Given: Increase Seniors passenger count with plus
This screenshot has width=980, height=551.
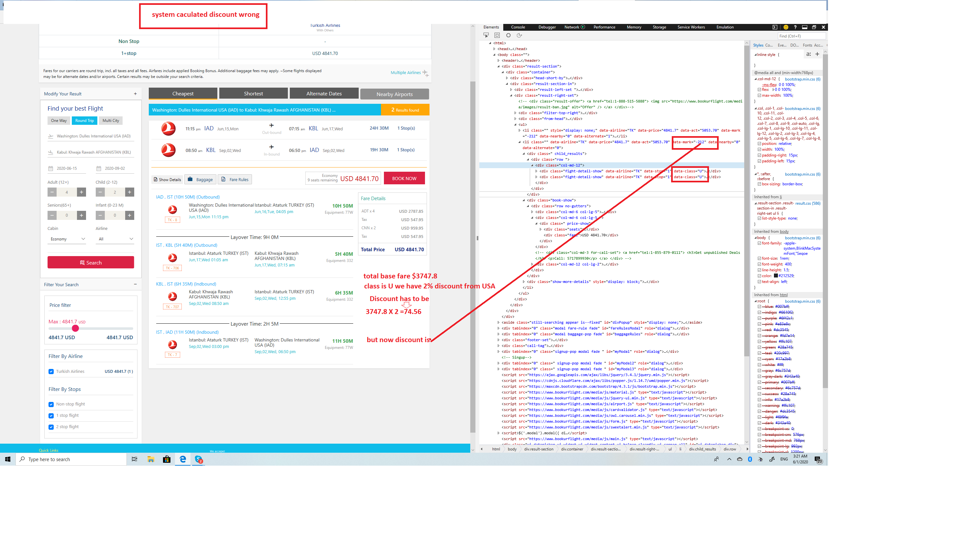Looking at the screenshot, I should [x=82, y=215].
